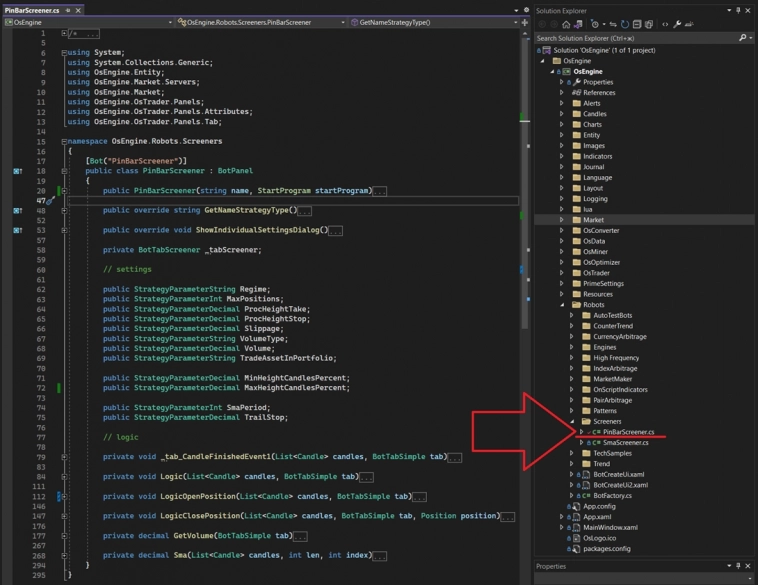
Task: Click the Show All Files icon
Action: pos(650,24)
